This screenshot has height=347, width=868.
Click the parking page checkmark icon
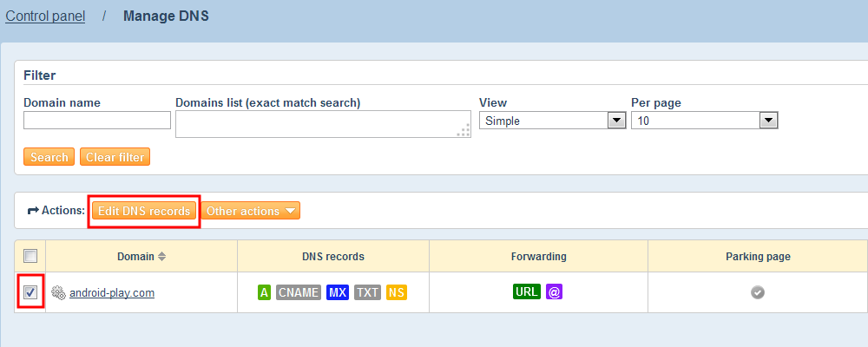(x=758, y=293)
